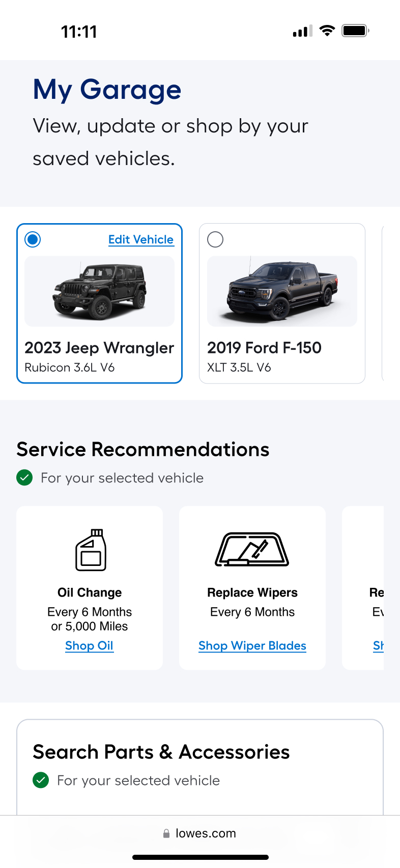Click the oil bottle icon
Image resolution: width=400 pixels, height=868 pixels.
click(x=91, y=550)
